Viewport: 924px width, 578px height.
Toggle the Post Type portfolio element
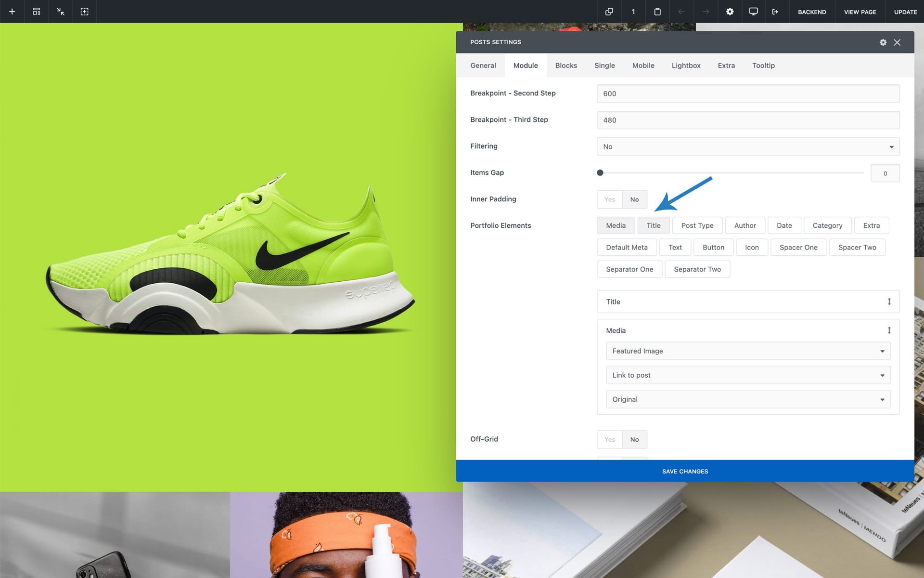(x=697, y=225)
